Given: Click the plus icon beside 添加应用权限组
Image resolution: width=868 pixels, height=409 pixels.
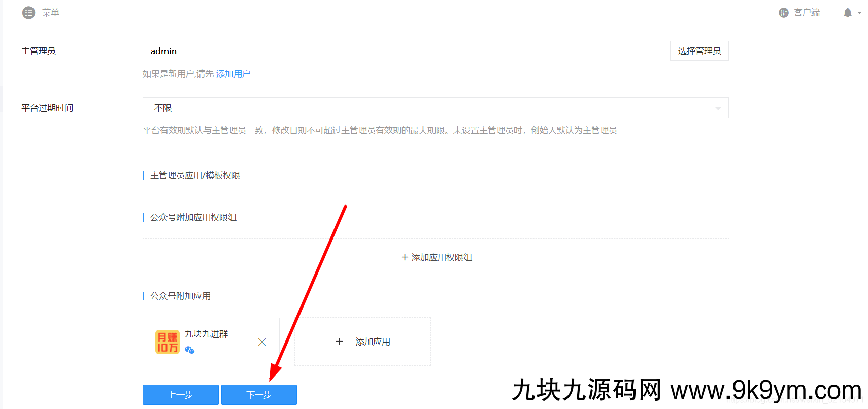Looking at the screenshot, I should [405, 257].
